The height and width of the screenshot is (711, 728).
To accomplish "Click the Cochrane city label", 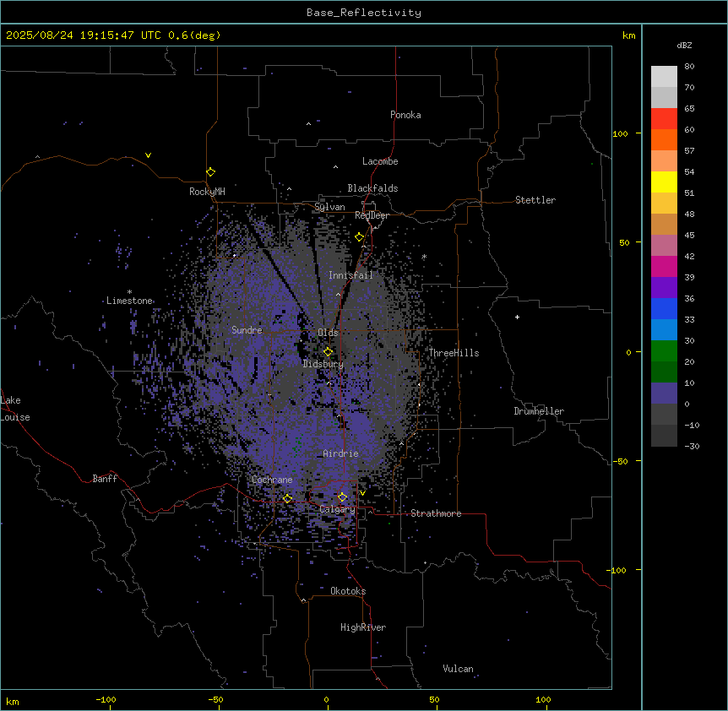I will pos(272,480).
